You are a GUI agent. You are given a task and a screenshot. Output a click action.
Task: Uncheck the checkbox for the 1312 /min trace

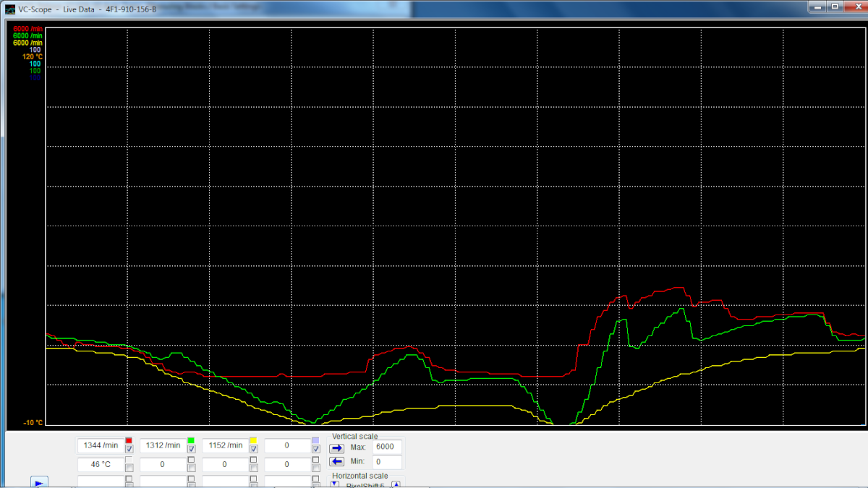(x=191, y=449)
